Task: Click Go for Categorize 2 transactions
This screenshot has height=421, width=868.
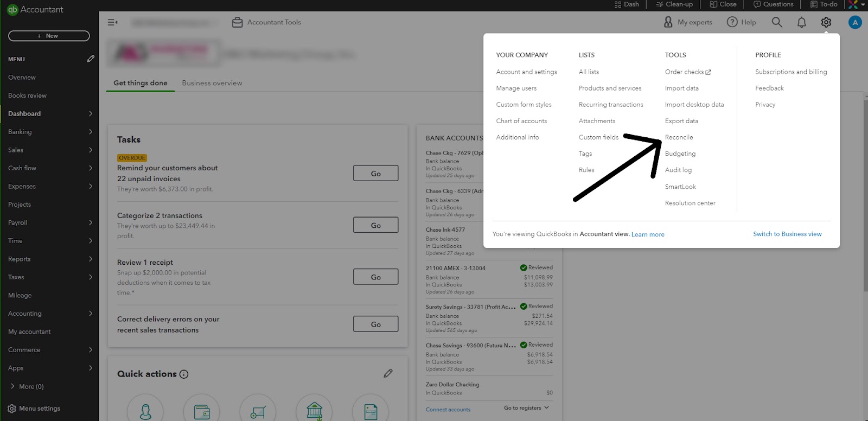Action: 375,225
